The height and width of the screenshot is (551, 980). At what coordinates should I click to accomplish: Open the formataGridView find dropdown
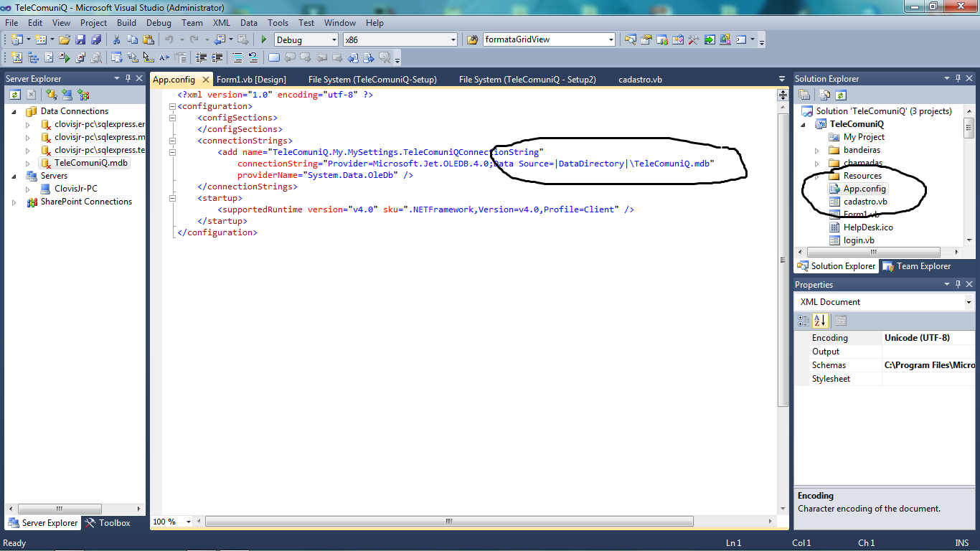[611, 39]
